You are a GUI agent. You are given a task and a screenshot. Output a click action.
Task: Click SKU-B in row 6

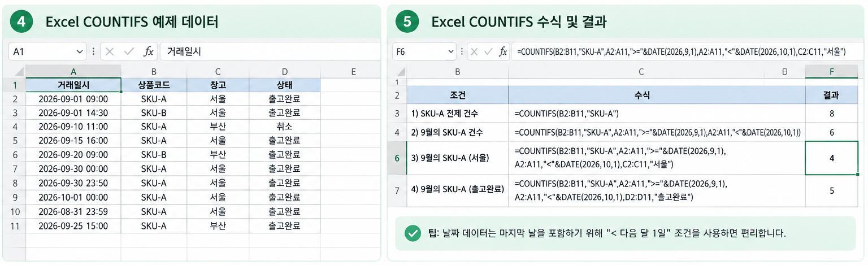point(154,154)
